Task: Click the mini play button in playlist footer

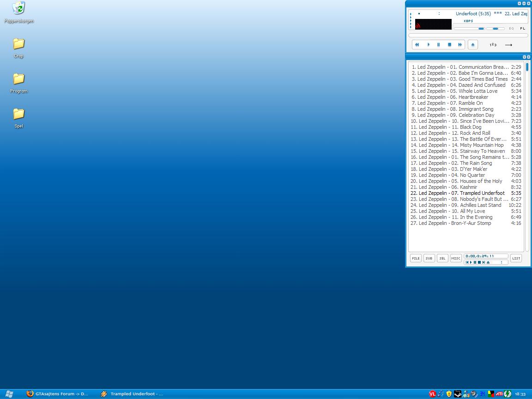Action: 471,262
